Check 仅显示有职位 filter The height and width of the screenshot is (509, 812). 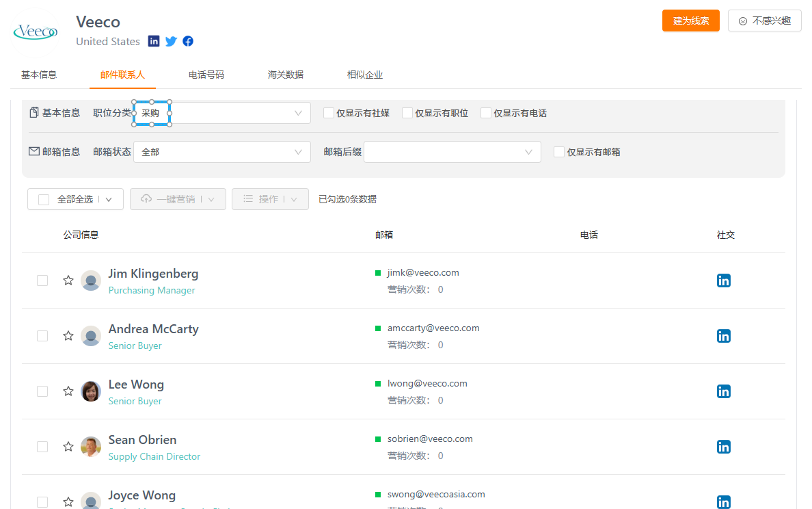(407, 113)
